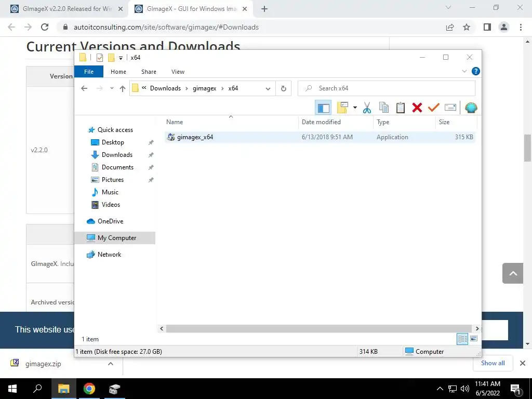Viewport: 532px width, 399px height.
Task: Select Music in navigation pane
Action: (110, 192)
